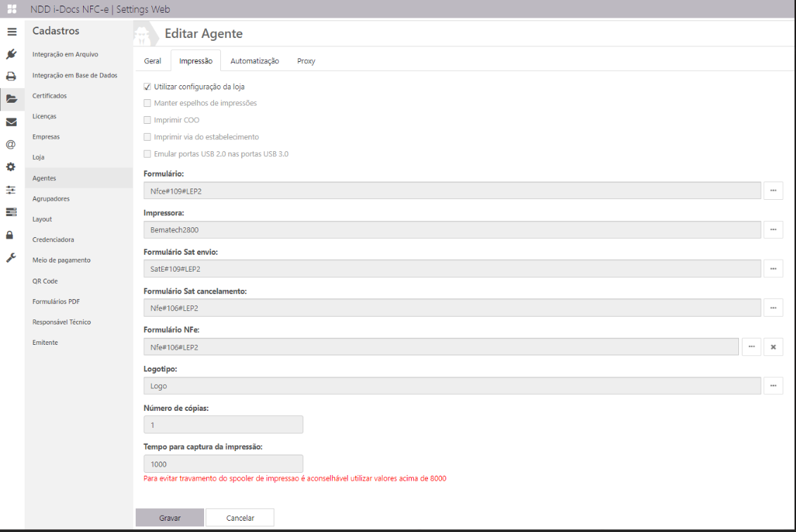Select the open folder Cadastros icon
Screen dimensions: 796x532
12,99
